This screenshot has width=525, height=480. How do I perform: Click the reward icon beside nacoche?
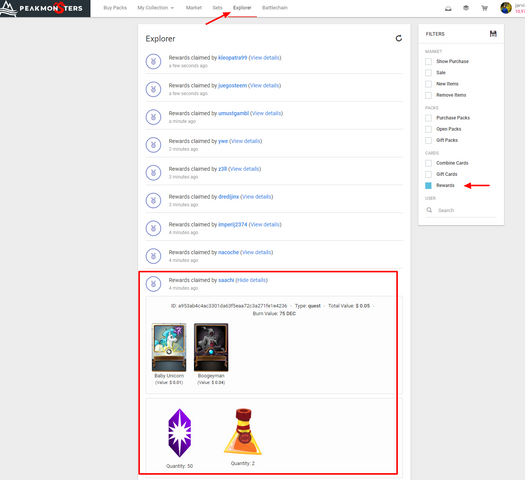[x=153, y=256]
